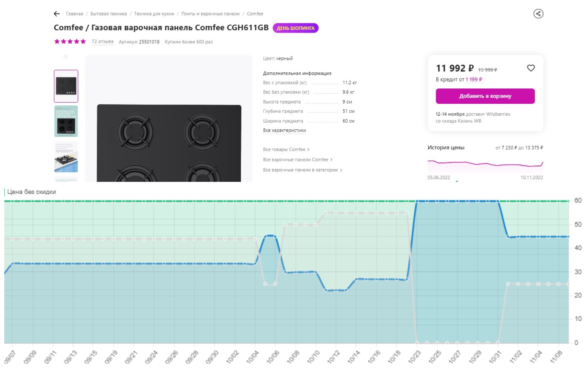588x368 pixels.
Task: Open Все характеристики link
Action: (x=284, y=130)
